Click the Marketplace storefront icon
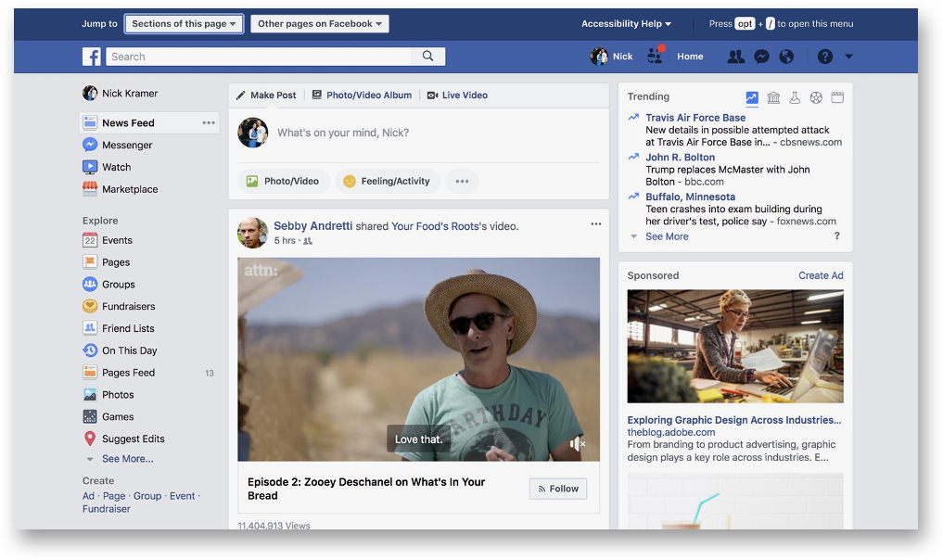Viewport: 943px width, 560px height. click(90, 189)
